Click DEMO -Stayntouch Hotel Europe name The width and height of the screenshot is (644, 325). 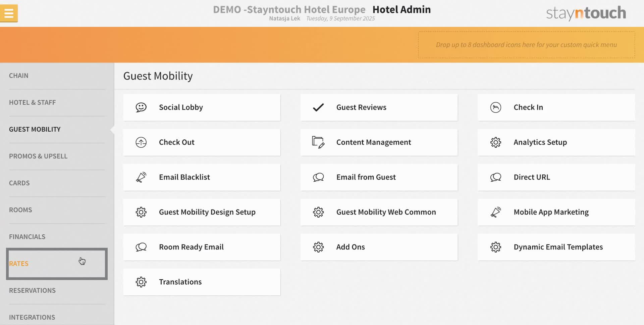coord(289,9)
